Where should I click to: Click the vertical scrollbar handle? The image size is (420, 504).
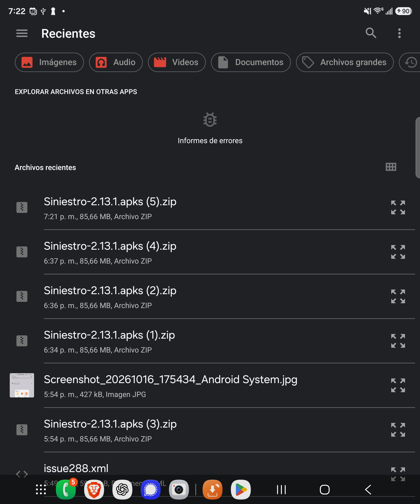pyautogui.click(x=418, y=148)
